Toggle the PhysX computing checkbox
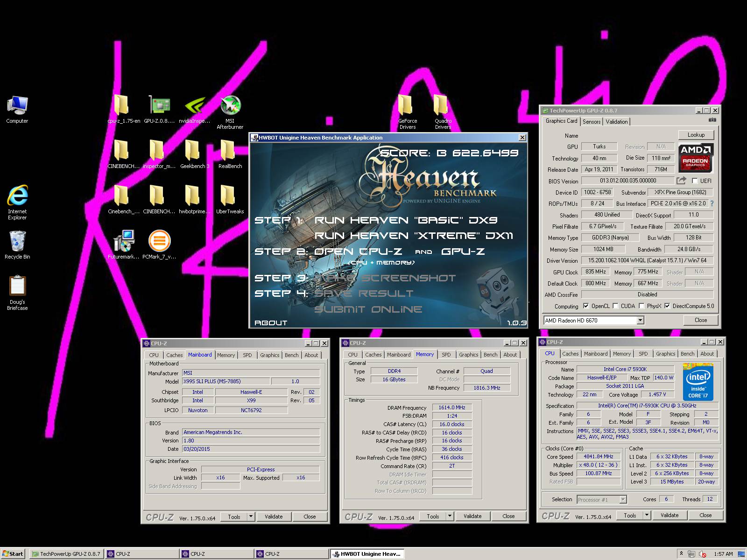 click(642, 306)
